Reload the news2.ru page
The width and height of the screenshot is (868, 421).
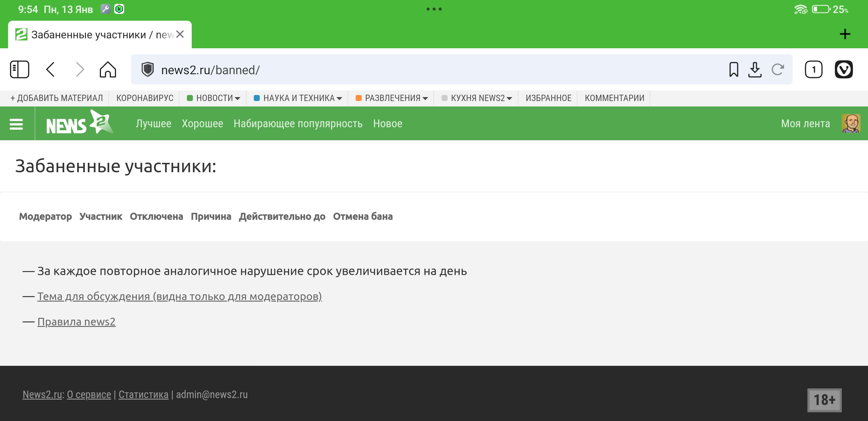pyautogui.click(x=778, y=70)
